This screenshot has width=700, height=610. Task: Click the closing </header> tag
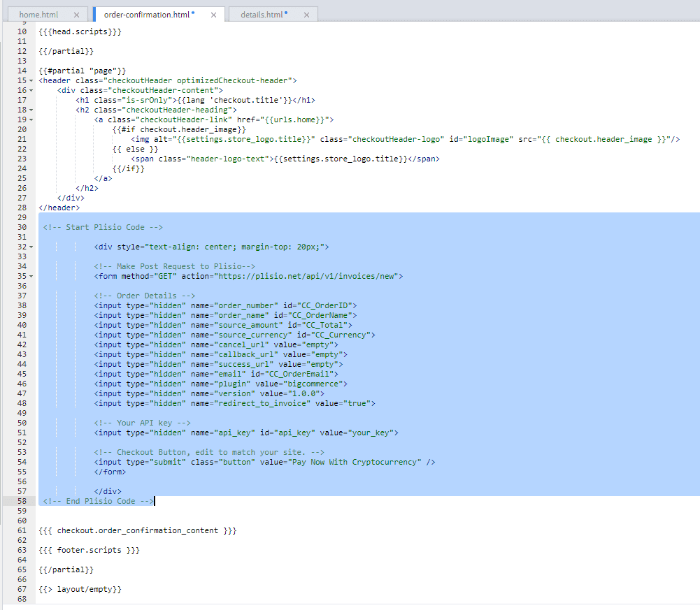pyautogui.click(x=59, y=208)
